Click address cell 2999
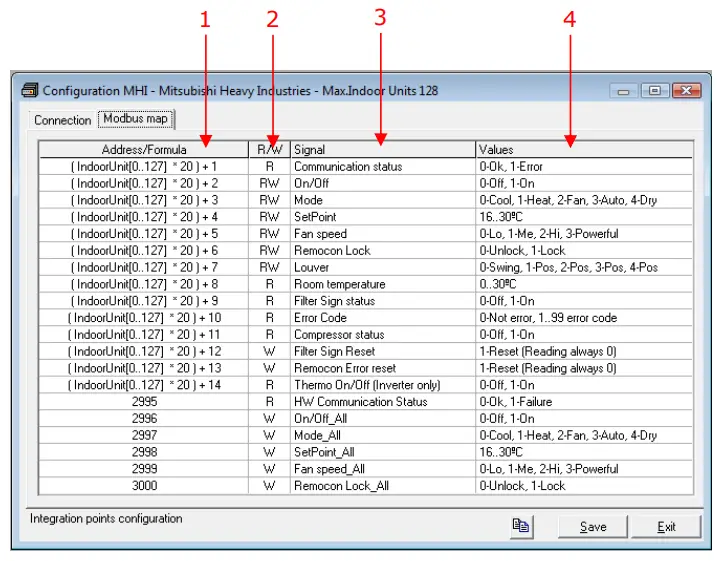 144,469
